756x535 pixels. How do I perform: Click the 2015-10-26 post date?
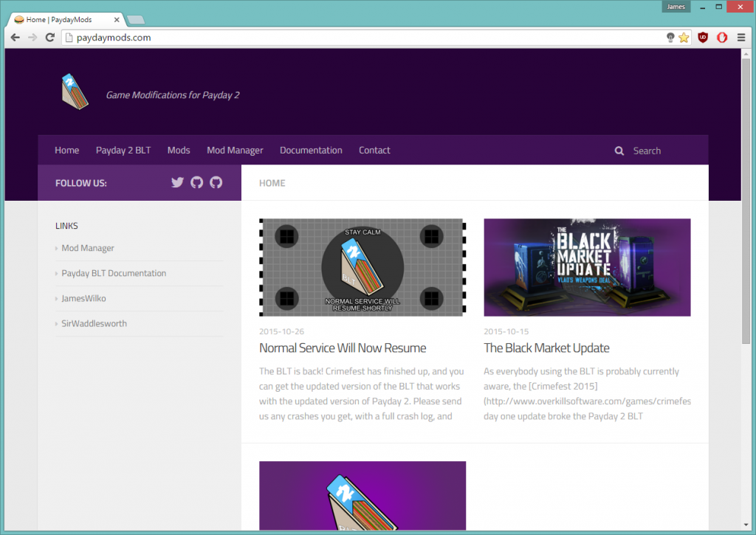(x=281, y=331)
